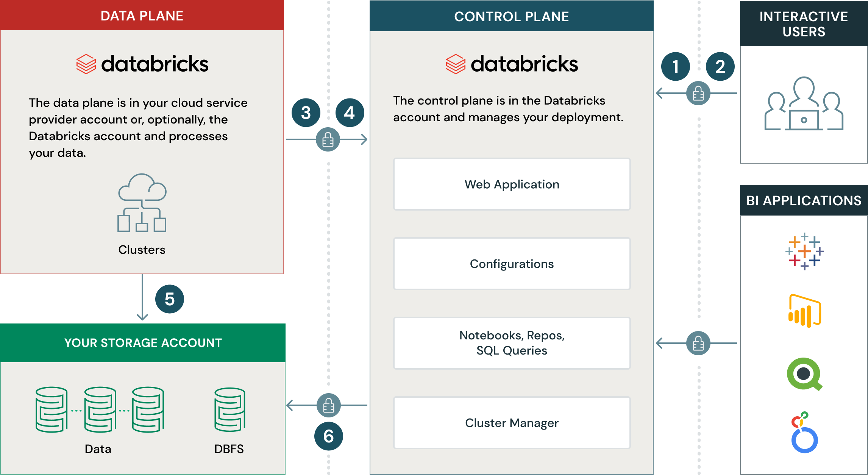Click the lock icon below connector 3-4
Viewport: 868px width, 475px height.
tap(328, 140)
